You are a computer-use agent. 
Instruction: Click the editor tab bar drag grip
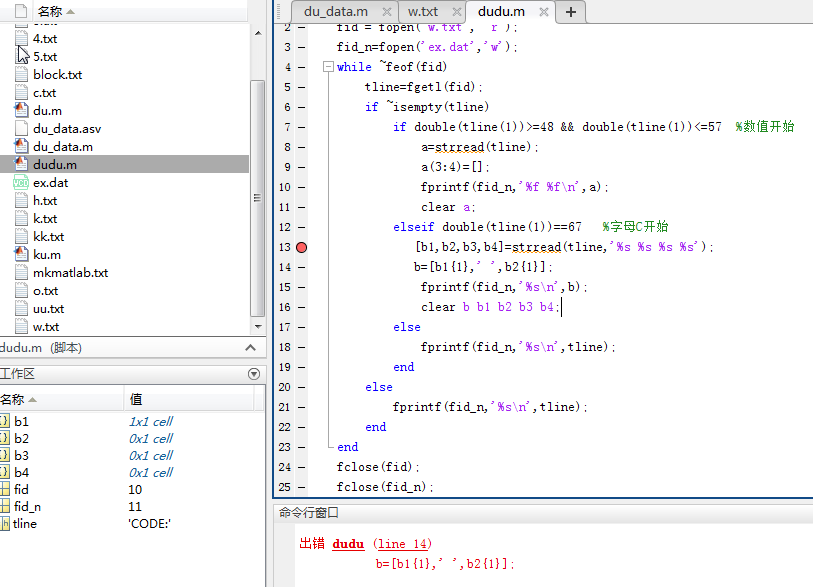(279, 11)
